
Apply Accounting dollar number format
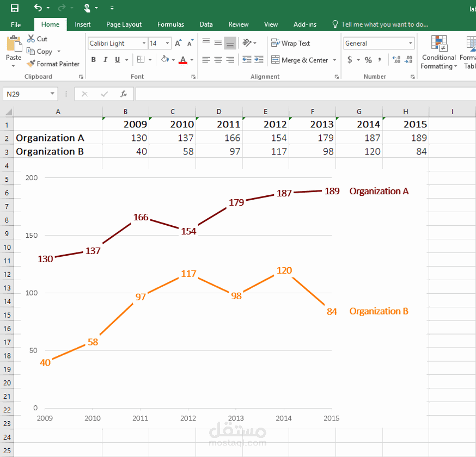[x=350, y=60]
